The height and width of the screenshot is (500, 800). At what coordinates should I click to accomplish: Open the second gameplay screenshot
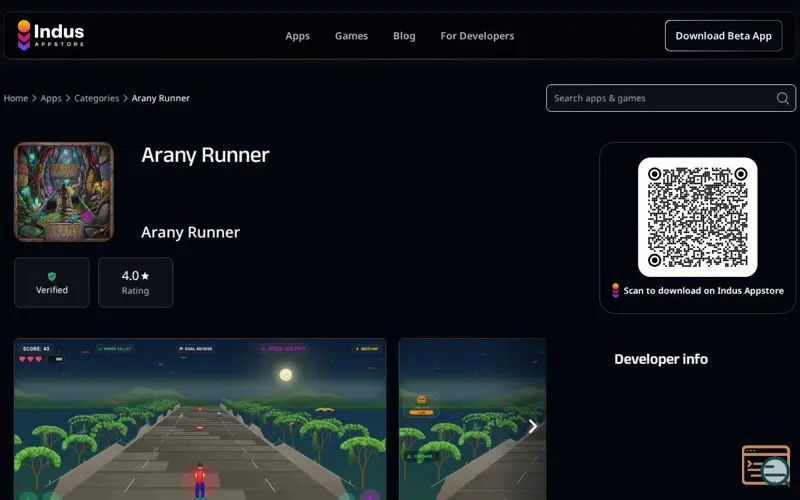click(x=472, y=419)
